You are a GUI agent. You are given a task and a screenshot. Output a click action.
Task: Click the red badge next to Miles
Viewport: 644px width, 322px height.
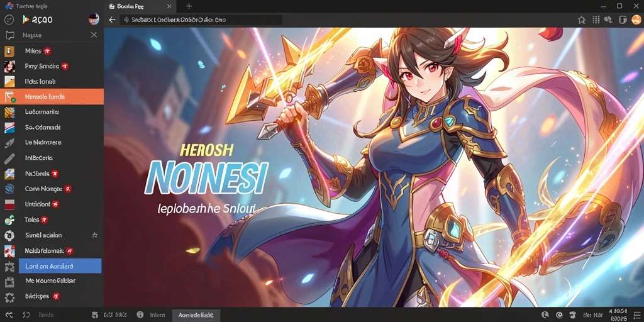pos(48,51)
